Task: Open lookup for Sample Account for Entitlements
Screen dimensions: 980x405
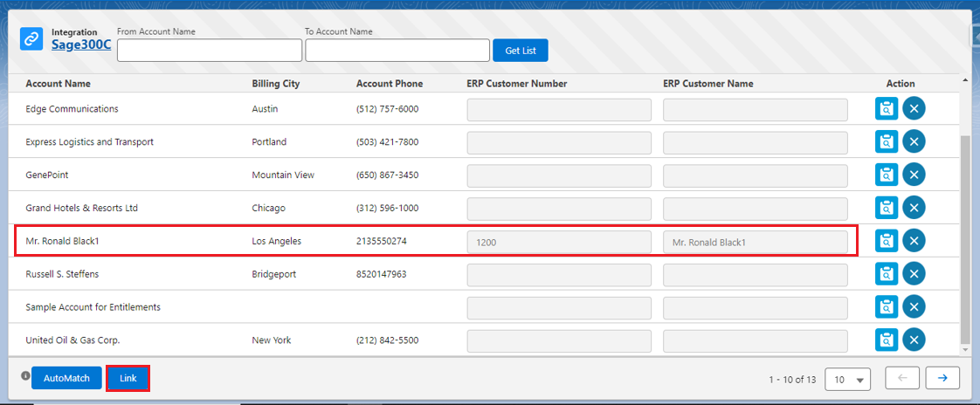Action: point(887,306)
